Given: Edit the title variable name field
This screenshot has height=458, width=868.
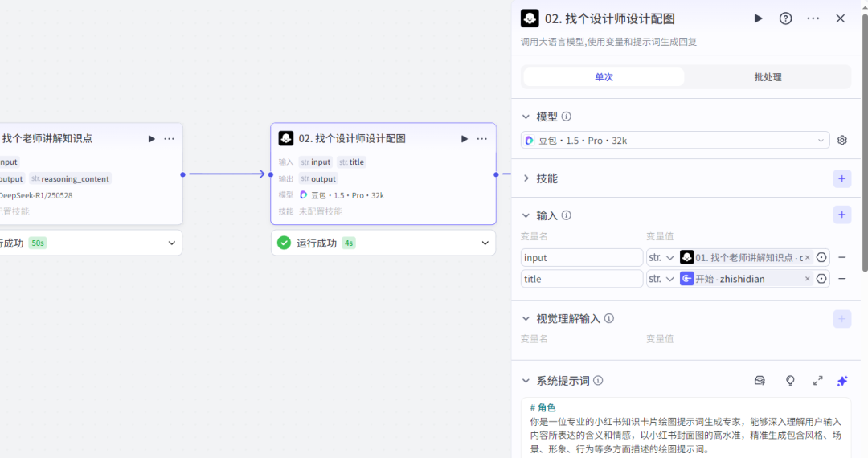Looking at the screenshot, I should pyautogui.click(x=581, y=279).
